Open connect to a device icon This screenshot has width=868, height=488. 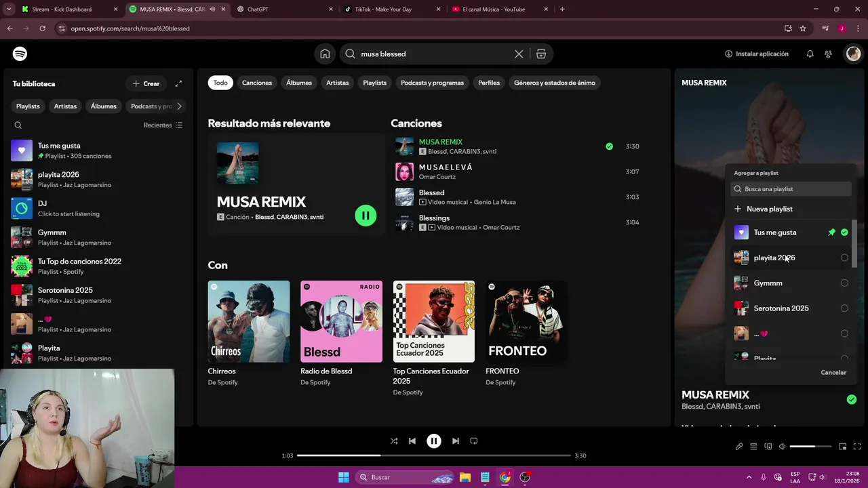click(768, 447)
